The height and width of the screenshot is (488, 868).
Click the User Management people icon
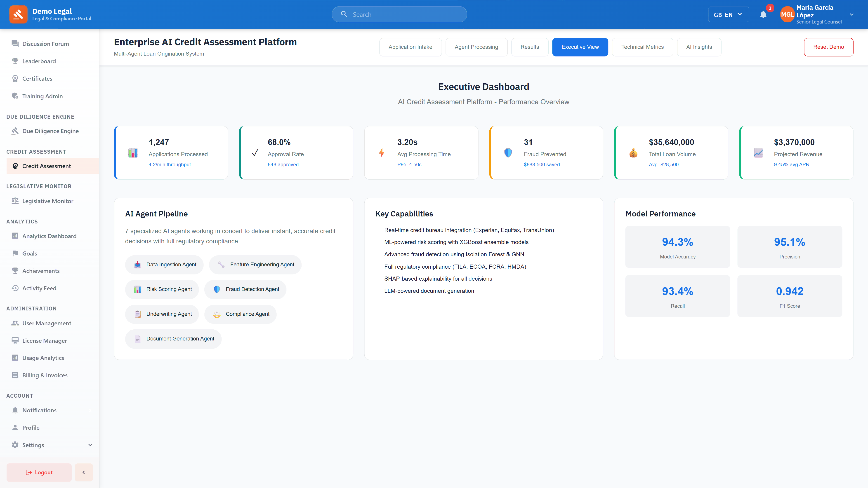pos(15,323)
